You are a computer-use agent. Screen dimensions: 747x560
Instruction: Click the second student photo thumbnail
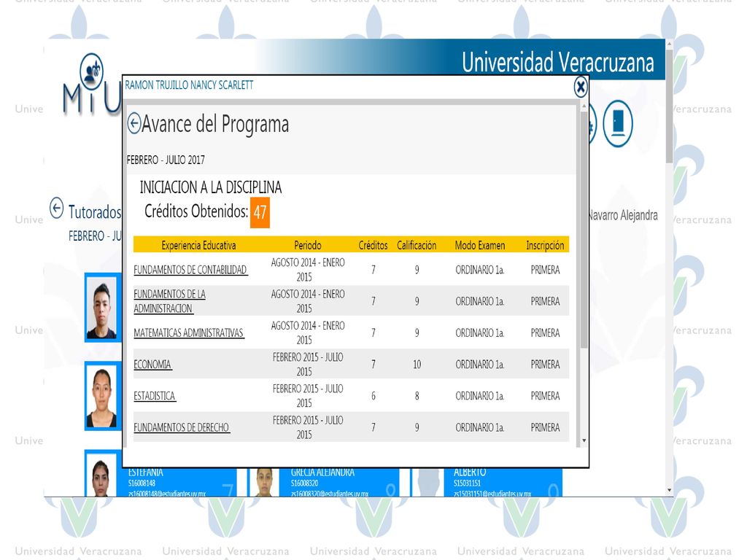pyautogui.click(x=102, y=396)
